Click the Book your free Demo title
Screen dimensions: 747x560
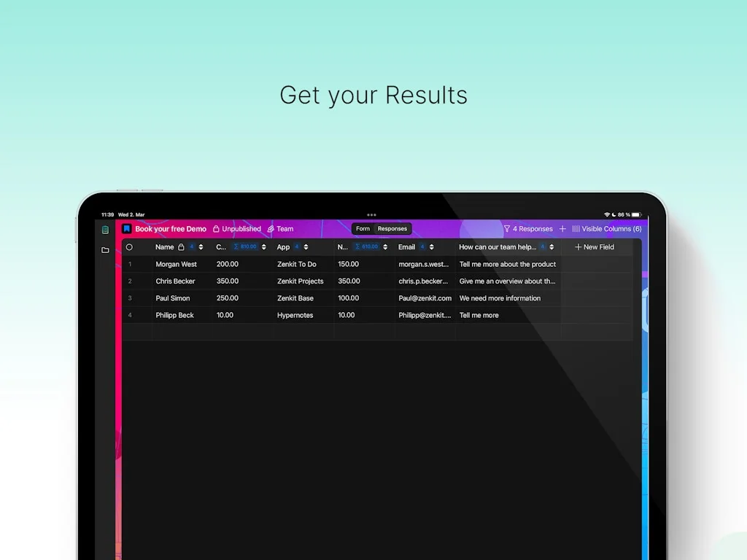click(x=169, y=228)
